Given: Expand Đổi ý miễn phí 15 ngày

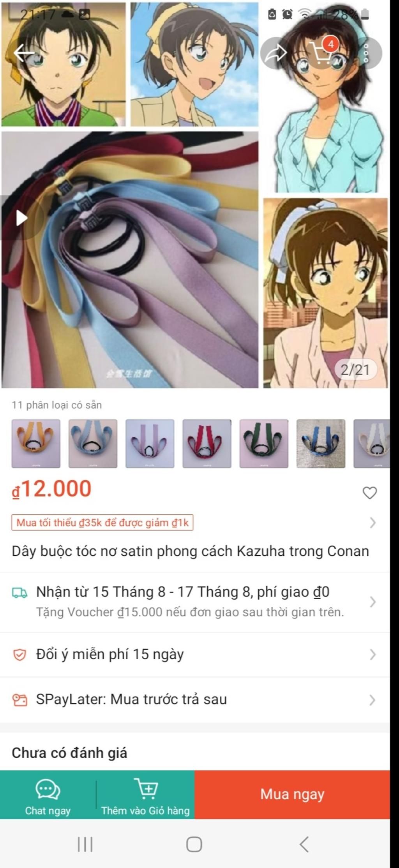Looking at the screenshot, I should (195, 654).
